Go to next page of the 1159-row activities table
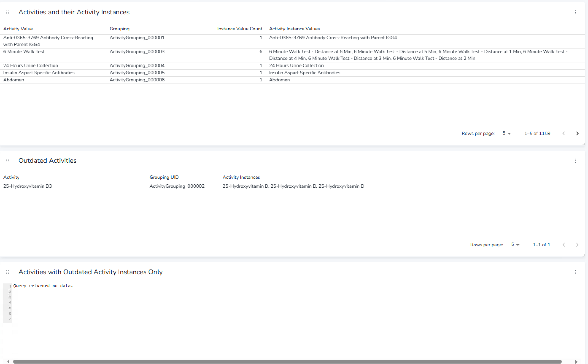The width and height of the screenshot is (588, 364). (x=577, y=133)
